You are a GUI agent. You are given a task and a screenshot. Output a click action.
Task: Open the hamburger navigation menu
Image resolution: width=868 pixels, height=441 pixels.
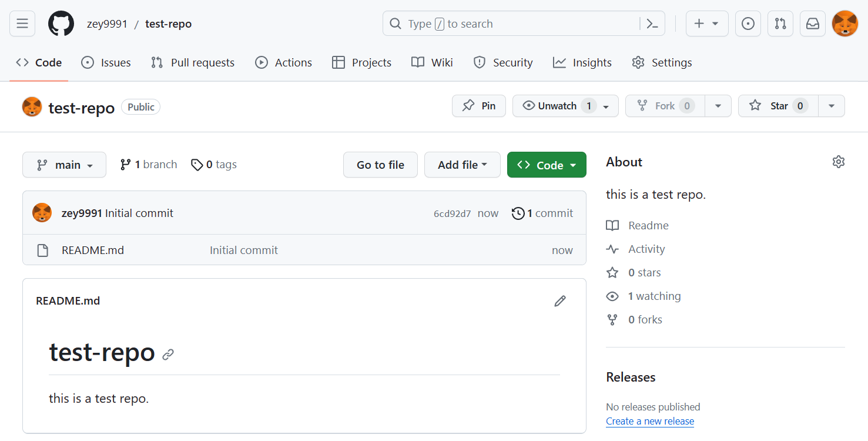click(22, 24)
